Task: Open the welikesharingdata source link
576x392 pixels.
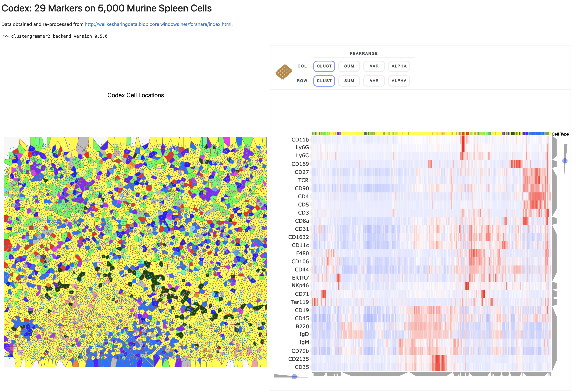Action: point(158,24)
